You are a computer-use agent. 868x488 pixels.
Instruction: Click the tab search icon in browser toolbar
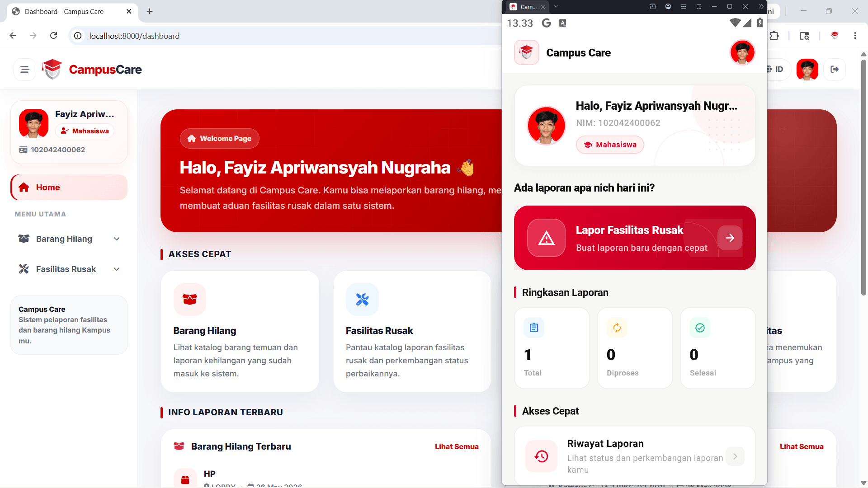click(804, 36)
